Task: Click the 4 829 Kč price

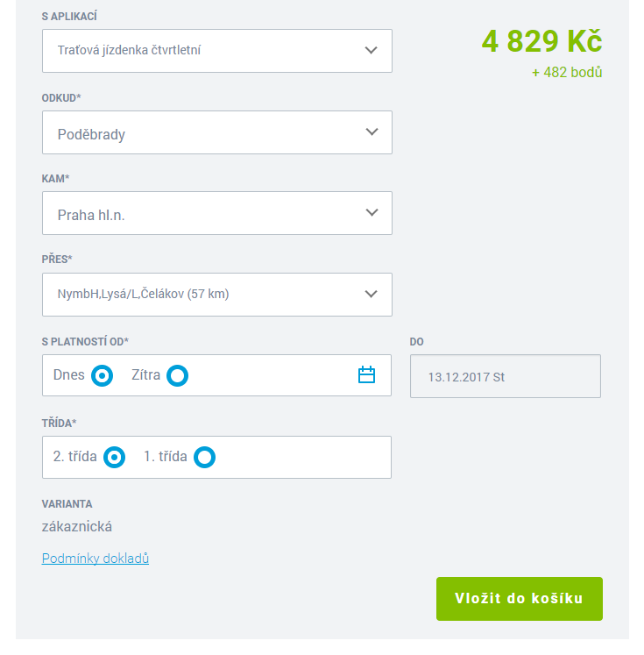Action: (541, 41)
